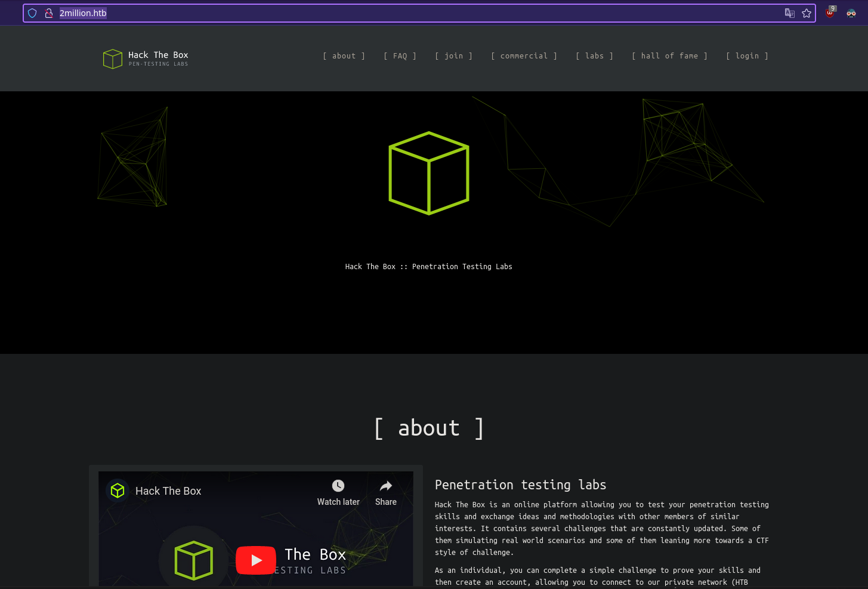Click the tracking protection shield icon

click(33, 13)
